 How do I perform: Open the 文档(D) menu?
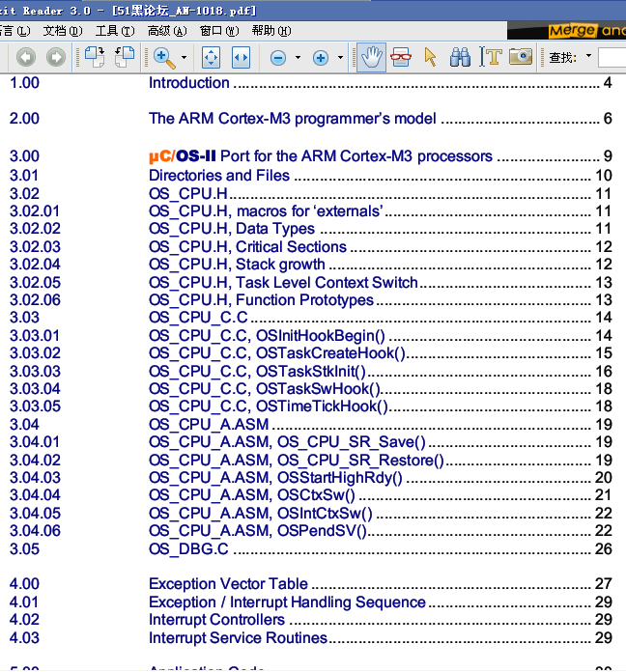point(63,31)
